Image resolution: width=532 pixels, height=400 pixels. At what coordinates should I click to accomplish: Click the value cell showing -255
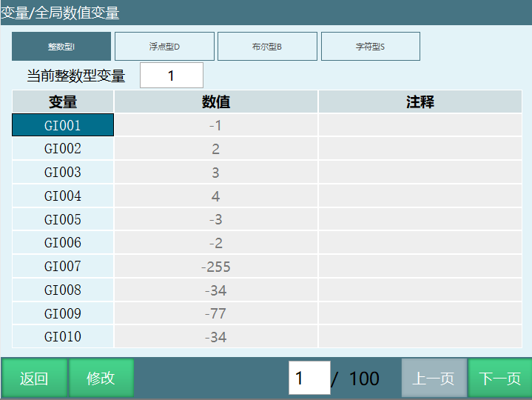[x=216, y=267]
